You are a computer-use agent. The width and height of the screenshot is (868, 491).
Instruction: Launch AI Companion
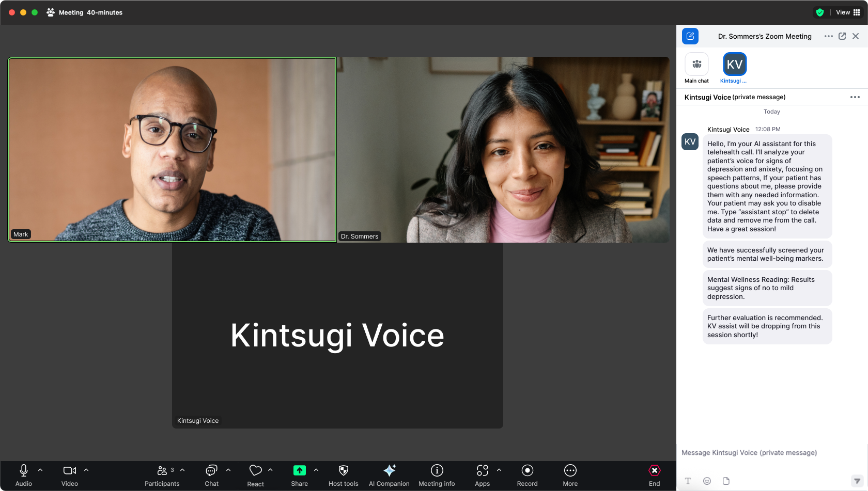pyautogui.click(x=390, y=476)
